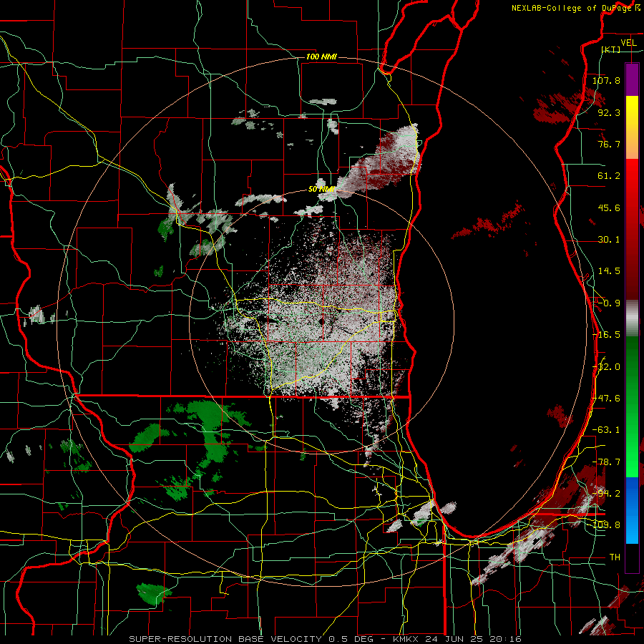This screenshot has width=644, height=644.
Task: Click the [KT] units label
Action: pos(611,49)
